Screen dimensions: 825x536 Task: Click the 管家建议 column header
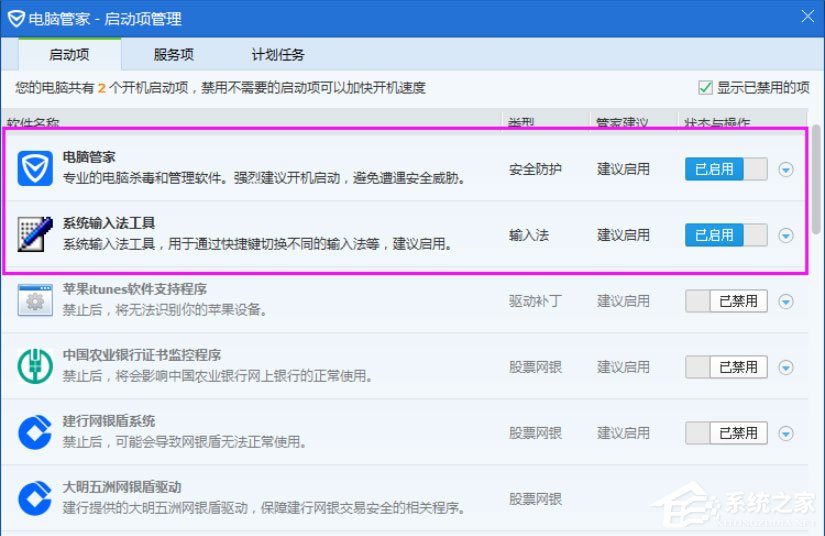coord(622,123)
